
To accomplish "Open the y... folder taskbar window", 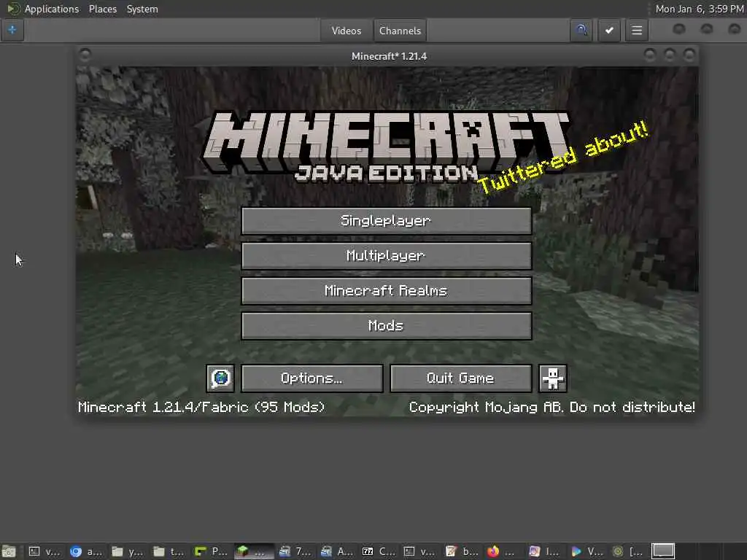I will [128, 551].
